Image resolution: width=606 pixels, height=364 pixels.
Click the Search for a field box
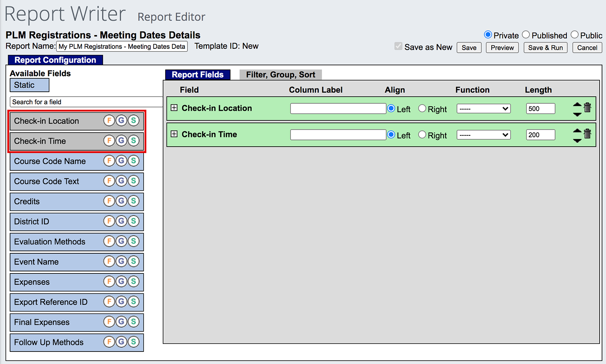tap(86, 102)
